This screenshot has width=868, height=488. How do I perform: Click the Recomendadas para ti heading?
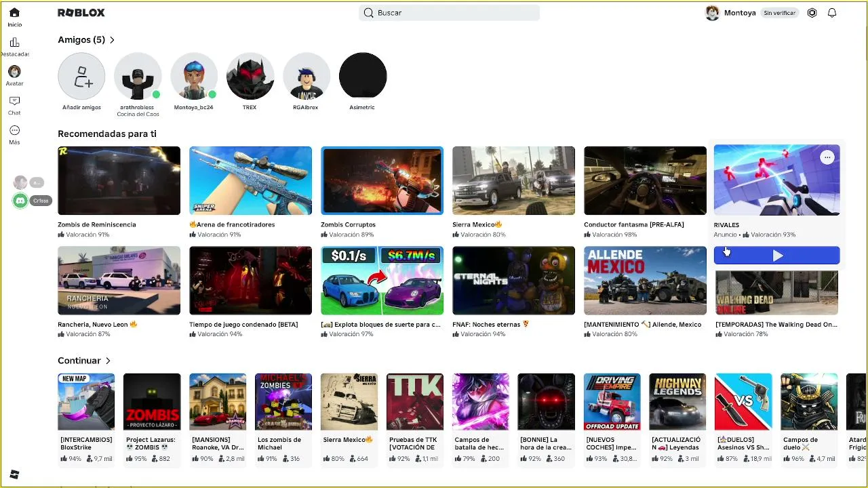[x=107, y=134]
